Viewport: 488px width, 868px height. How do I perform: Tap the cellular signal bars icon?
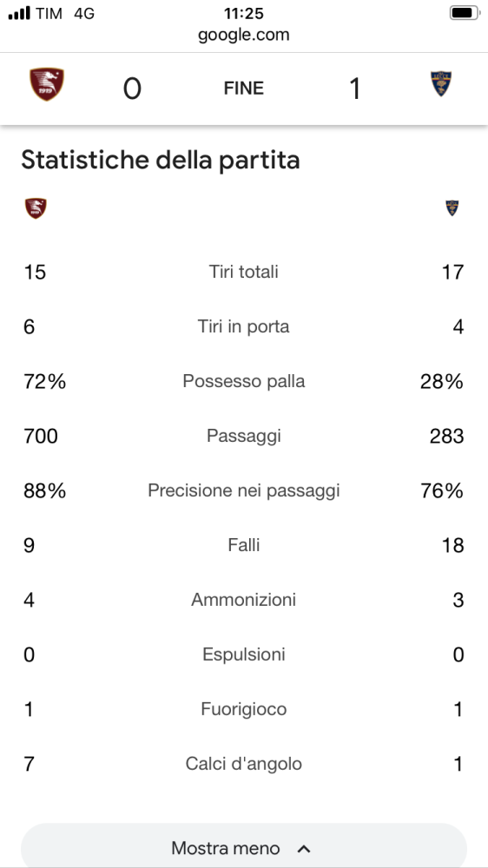[19, 13]
